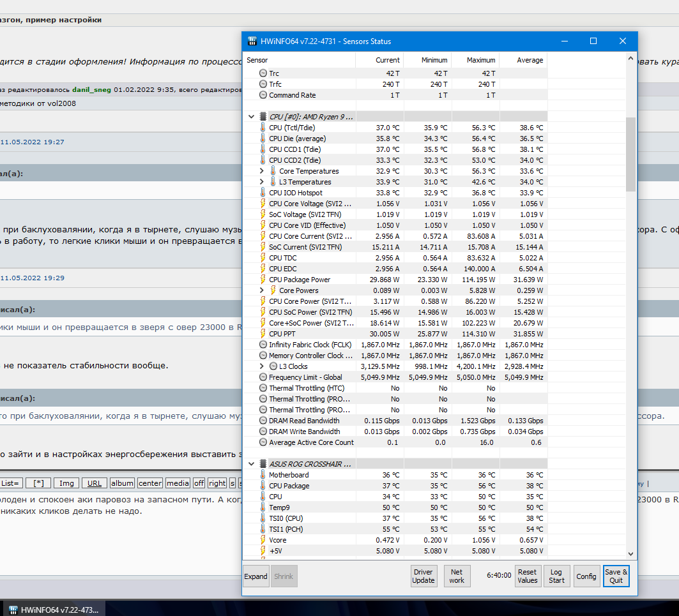679x616 pixels.
Task: Click the Shrink button in HWiNFO
Action: pos(284,576)
